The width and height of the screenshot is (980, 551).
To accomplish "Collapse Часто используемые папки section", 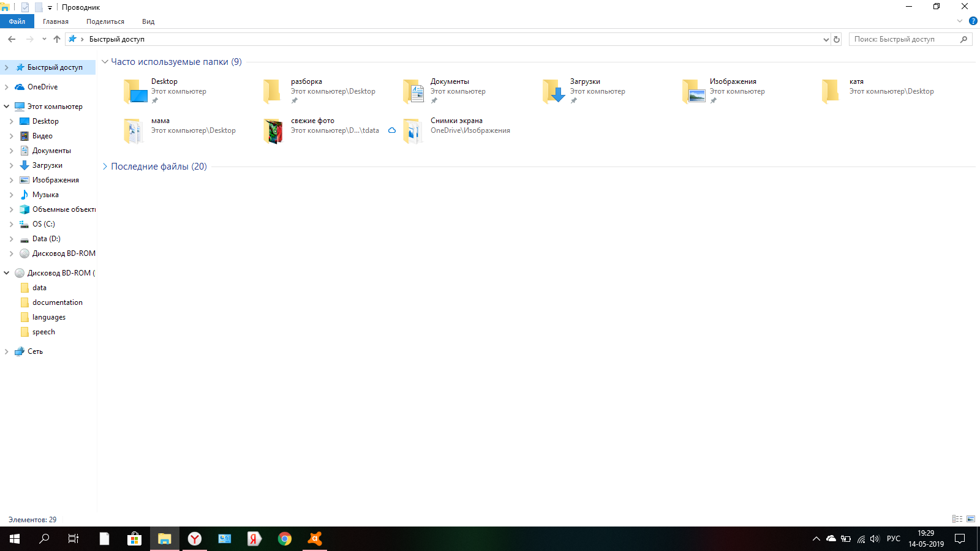I will (x=105, y=62).
